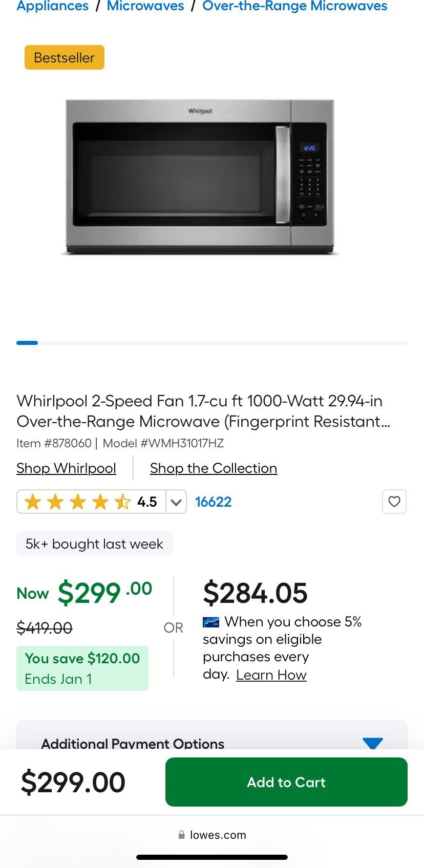Tap the Add to Cart button
Image resolution: width=424 pixels, height=868 pixels.
tap(286, 782)
